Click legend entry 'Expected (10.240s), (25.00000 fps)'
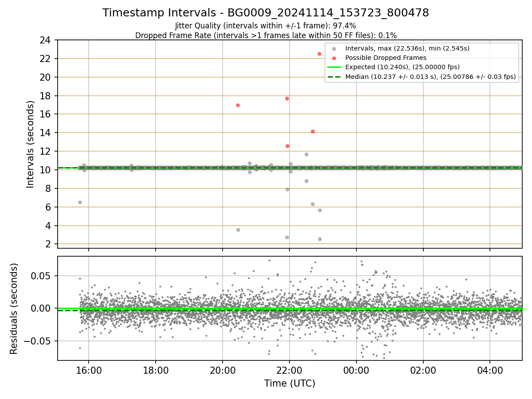 point(403,67)
